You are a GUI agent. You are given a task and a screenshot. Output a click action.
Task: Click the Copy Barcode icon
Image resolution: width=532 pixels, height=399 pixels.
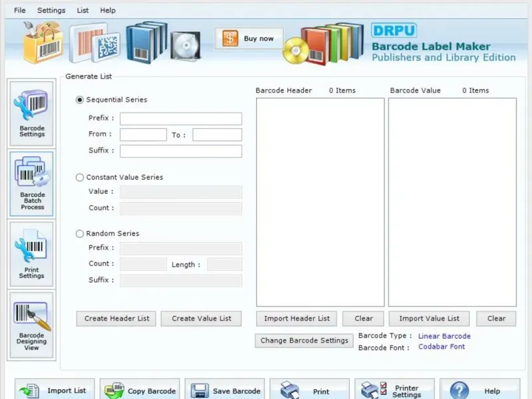pyautogui.click(x=114, y=390)
